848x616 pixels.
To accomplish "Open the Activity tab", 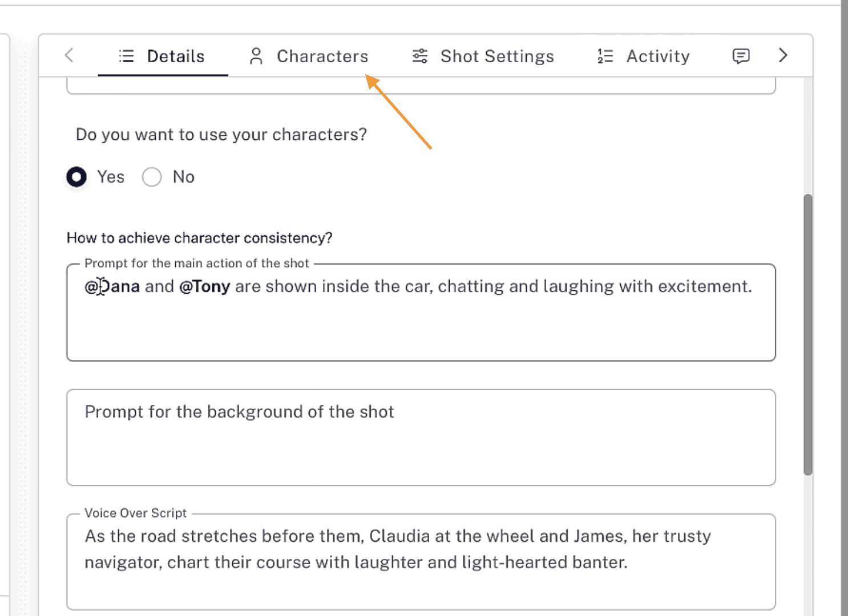I will point(657,55).
